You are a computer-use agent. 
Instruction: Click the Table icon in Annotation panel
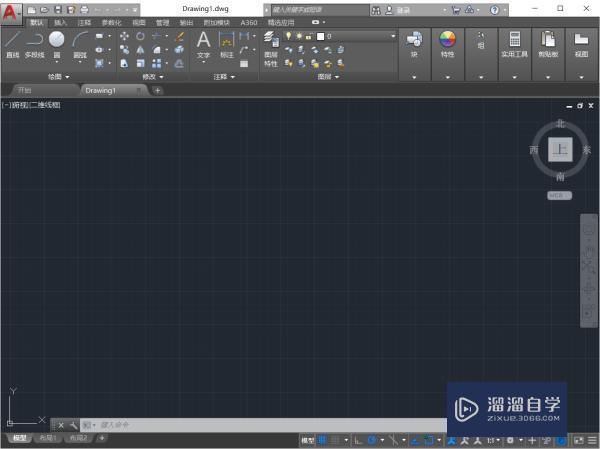tap(244, 64)
